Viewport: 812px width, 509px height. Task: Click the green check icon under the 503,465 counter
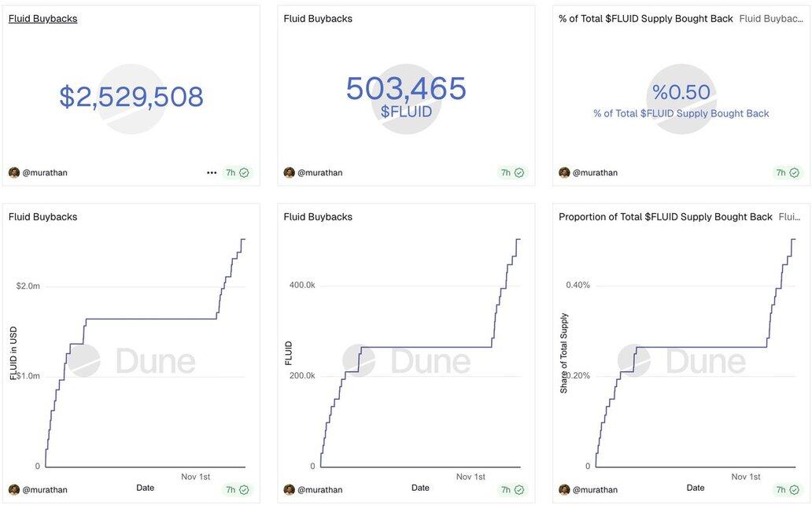[x=519, y=173]
